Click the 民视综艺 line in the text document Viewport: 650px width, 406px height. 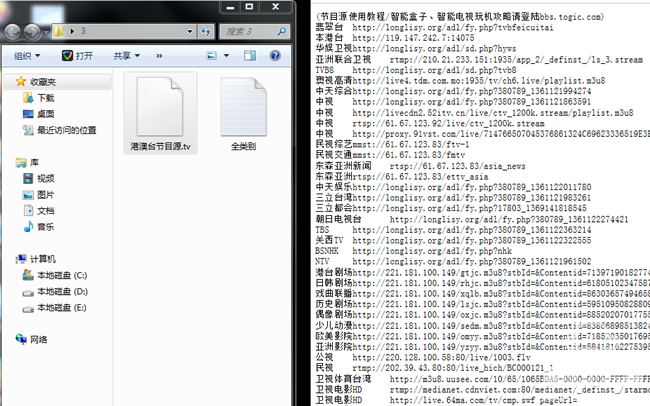392,144
